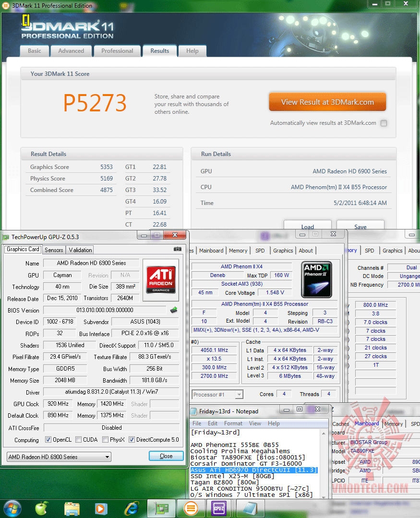
Task: Switch to CPU-Z taskbar button
Action: (220, 508)
